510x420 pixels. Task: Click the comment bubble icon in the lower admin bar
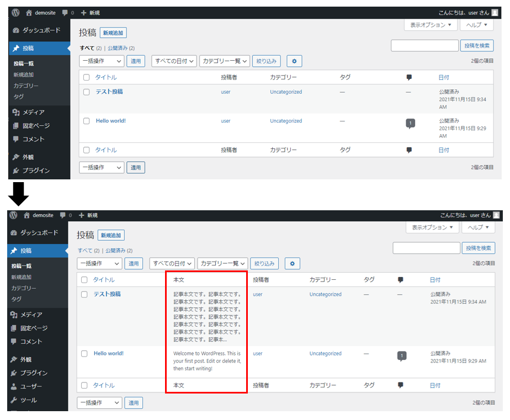click(63, 215)
